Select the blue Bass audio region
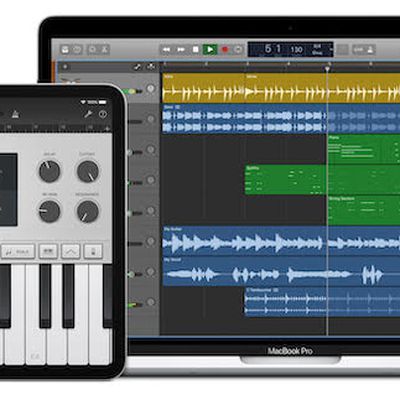Screen dimensions: 400x400 point(244,119)
